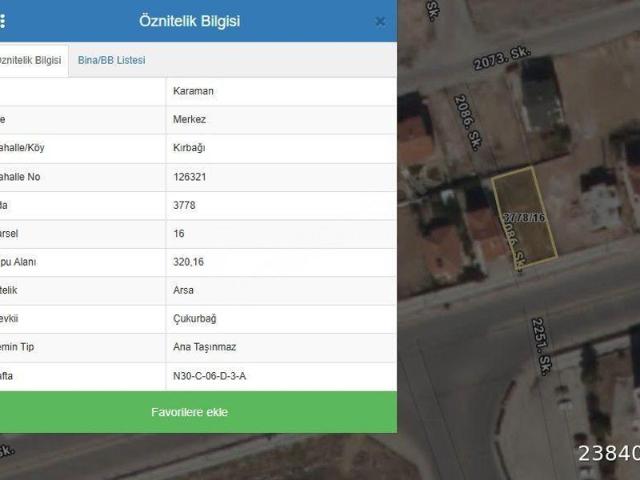Viewport: 640px width, 480px height.
Task: Click the Arsa property type value
Action: pos(183,290)
